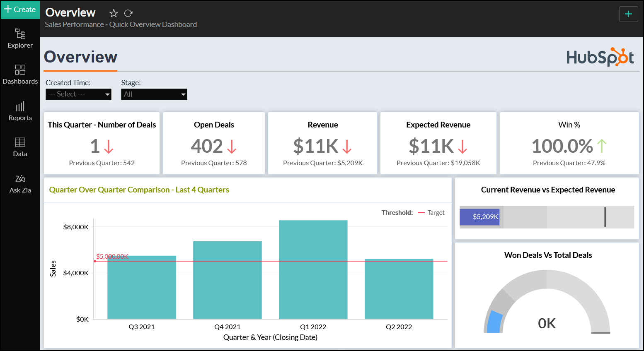Refresh the dashboard using reload icon

click(128, 13)
